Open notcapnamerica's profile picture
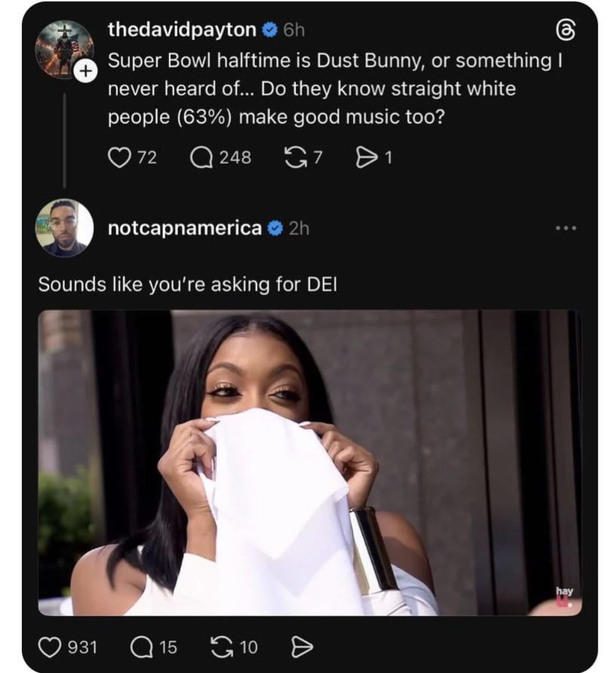The height and width of the screenshot is (673, 616). coord(64,228)
